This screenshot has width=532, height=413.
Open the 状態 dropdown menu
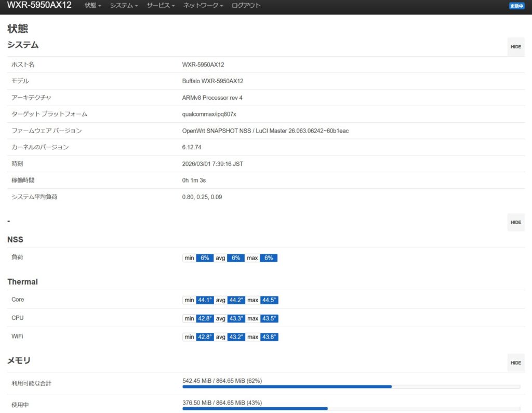(92, 5)
